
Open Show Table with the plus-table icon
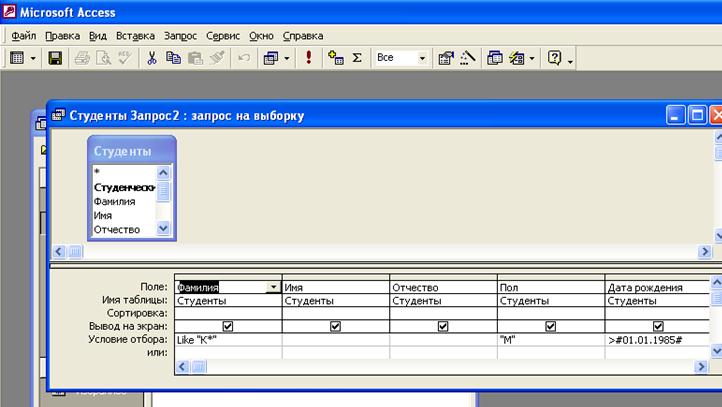[x=336, y=58]
